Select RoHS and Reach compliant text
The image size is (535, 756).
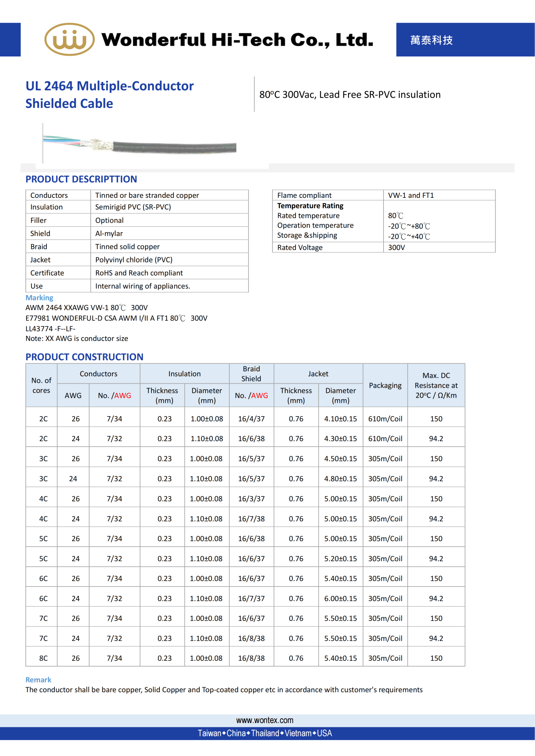click(x=139, y=273)
